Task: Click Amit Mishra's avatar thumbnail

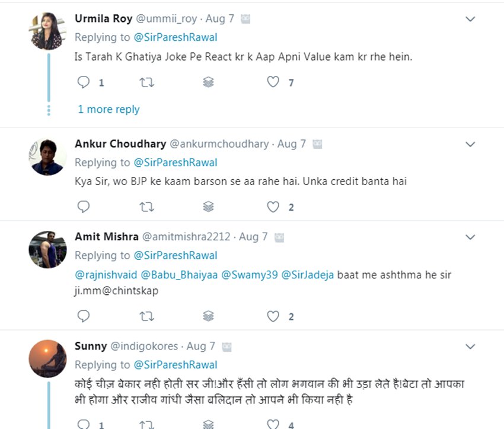Action: (x=47, y=250)
